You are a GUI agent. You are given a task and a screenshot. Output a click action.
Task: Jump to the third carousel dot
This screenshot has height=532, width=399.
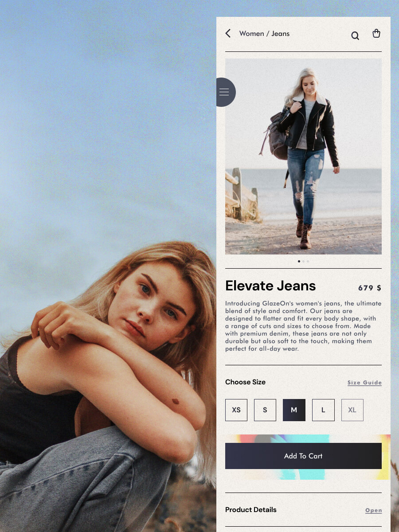click(x=308, y=261)
